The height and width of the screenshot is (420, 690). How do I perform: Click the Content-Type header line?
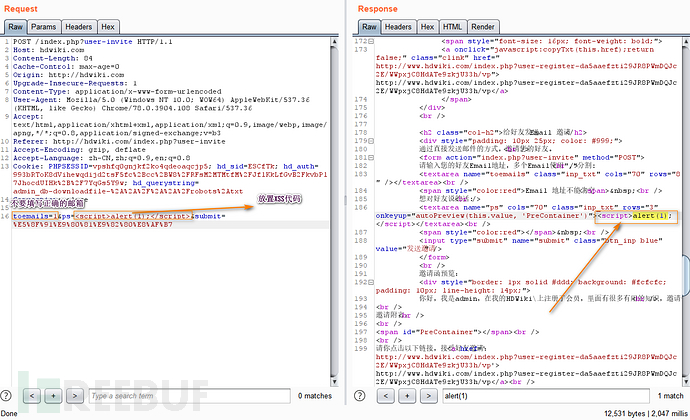(117, 92)
